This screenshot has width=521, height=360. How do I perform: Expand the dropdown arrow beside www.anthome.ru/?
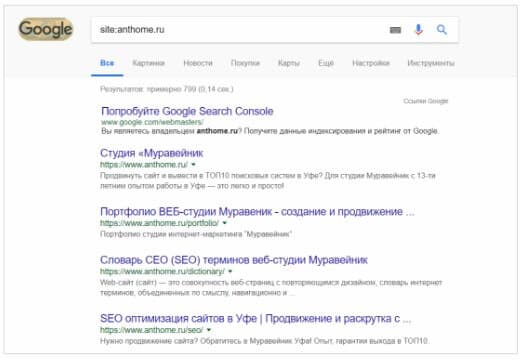(193, 164)
